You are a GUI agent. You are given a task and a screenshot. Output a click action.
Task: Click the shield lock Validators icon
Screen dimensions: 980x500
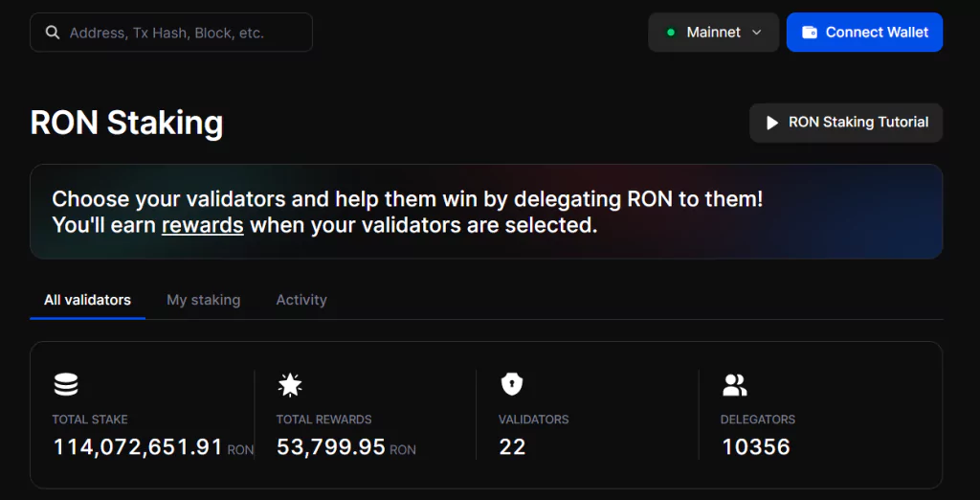(512, 383)
